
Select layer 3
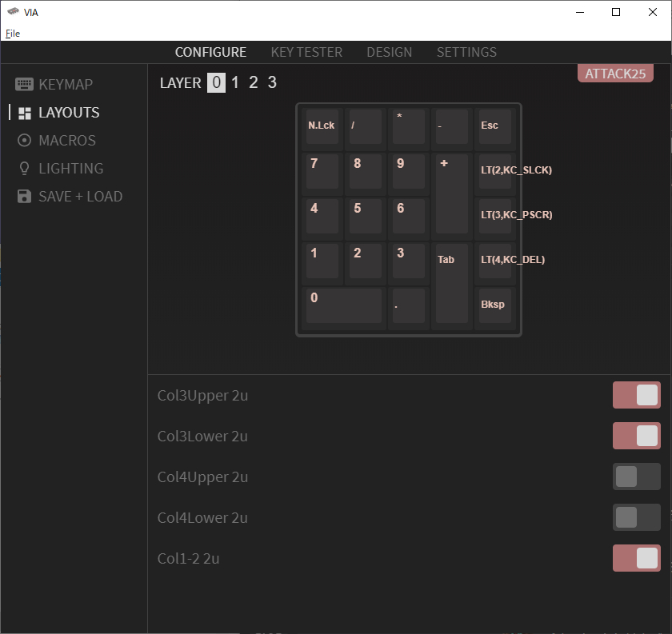[x=272, y=82]
